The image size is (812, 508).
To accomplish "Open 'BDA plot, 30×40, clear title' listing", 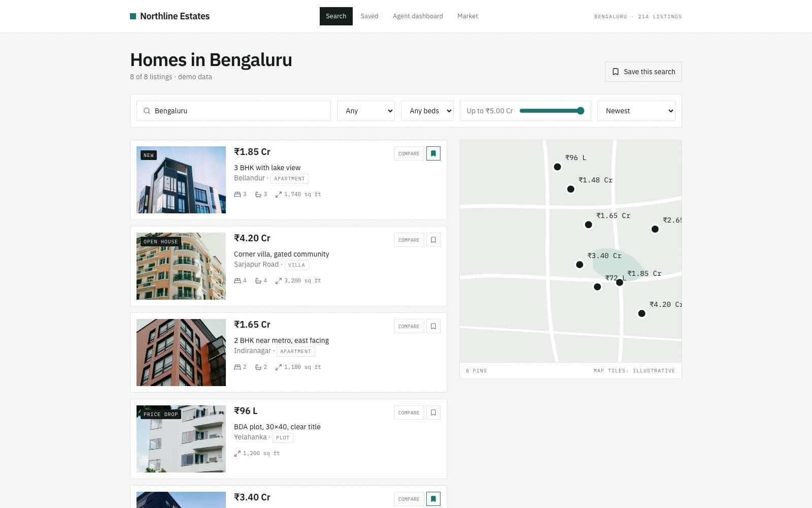I will [x=277, y=427].
